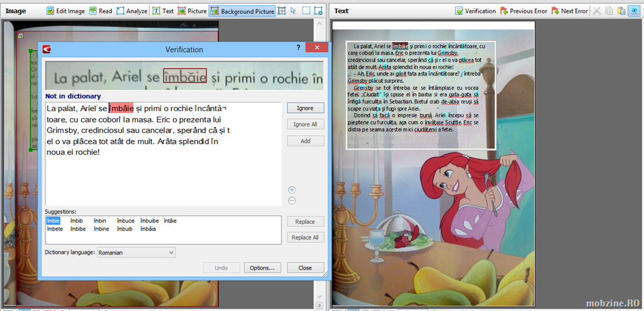Screen dimensions: 644x311
Task: Select the Text area tool
Action: click(162, 11)
